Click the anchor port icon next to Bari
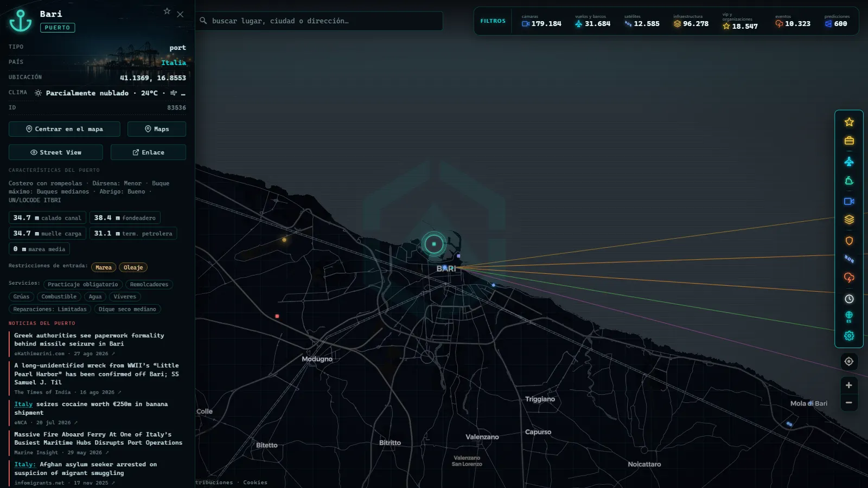Image resolution: width=868 pixels, height=488 pixels. (21, 21)
